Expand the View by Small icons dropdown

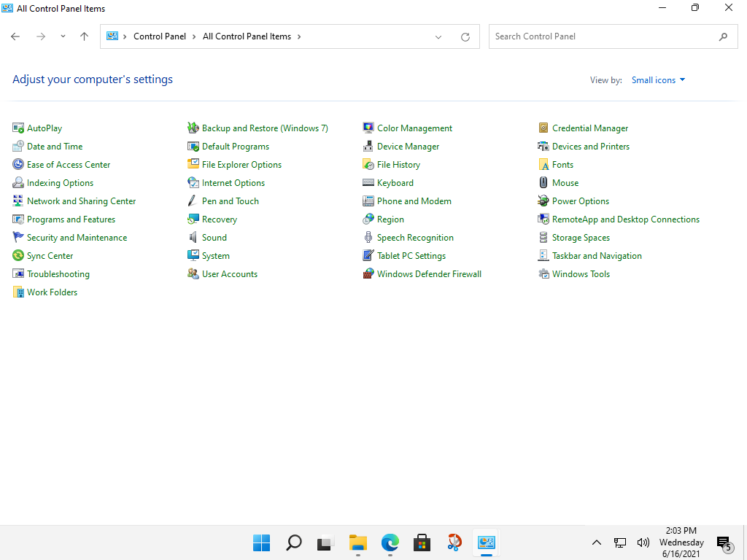pos(658,80)
